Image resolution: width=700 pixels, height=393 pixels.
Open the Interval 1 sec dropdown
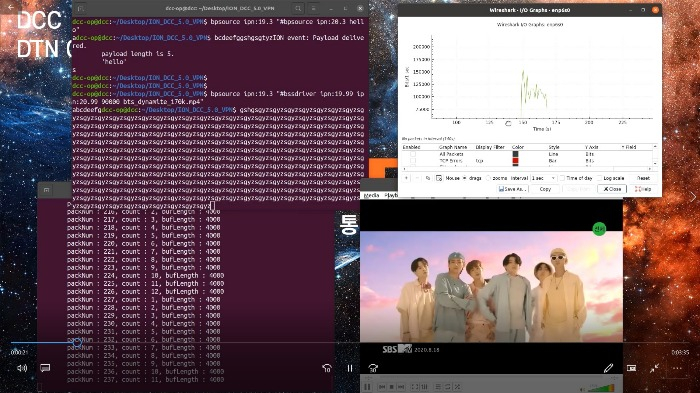[543, 178]
